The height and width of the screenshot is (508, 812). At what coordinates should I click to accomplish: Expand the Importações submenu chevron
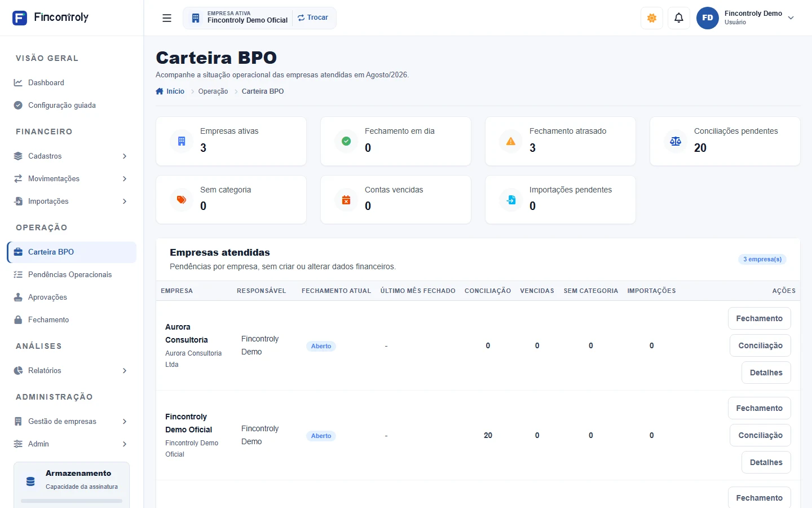pos(125,202)
